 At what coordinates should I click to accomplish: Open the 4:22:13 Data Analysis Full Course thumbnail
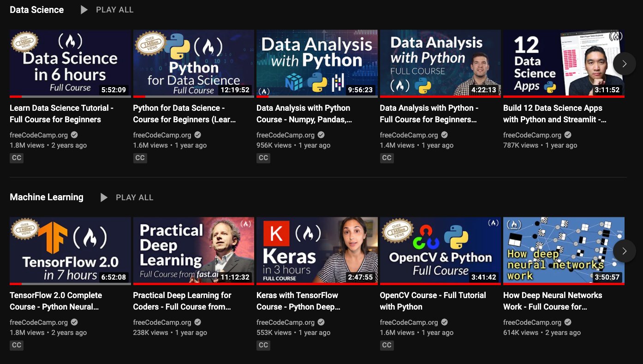click(441, 64)
